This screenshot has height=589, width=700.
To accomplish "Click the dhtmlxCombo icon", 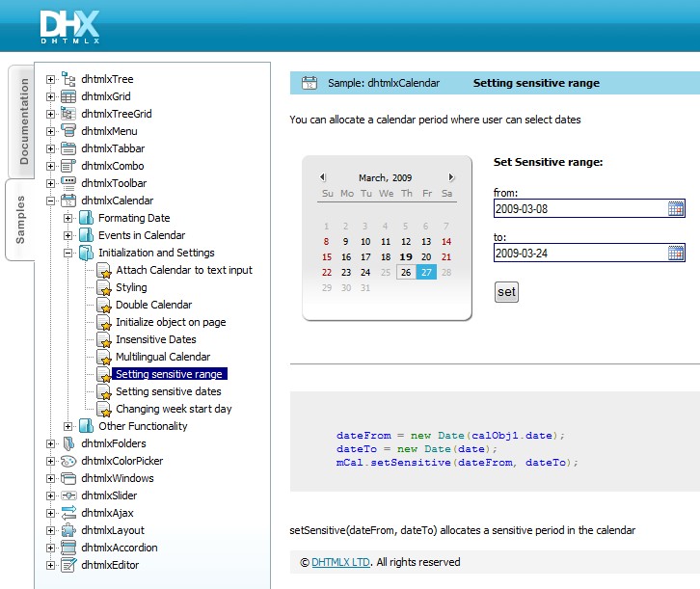I will [68, 166].
